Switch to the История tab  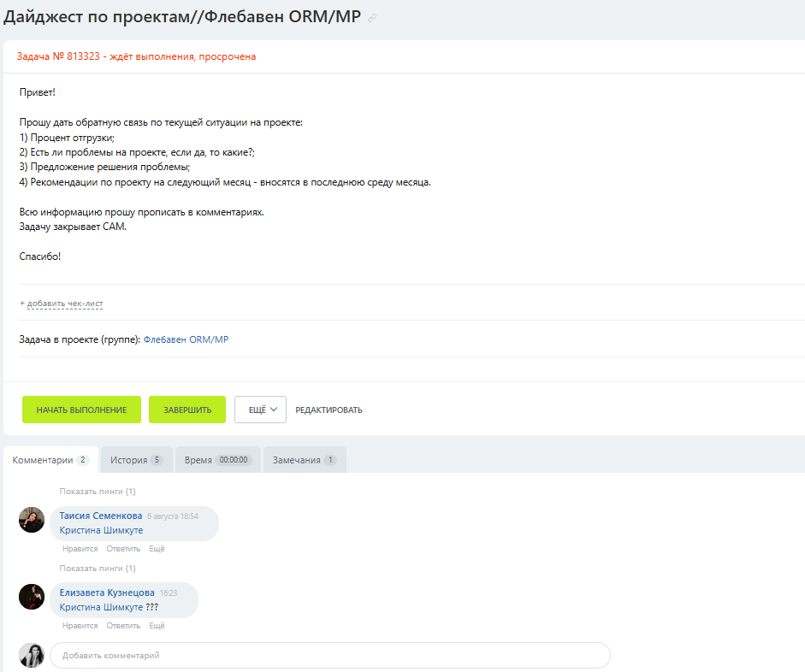click(137, 460)
